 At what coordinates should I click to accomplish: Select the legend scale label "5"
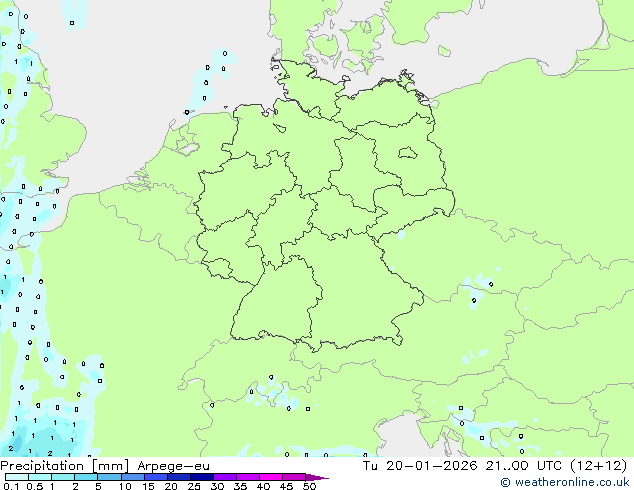[x=98, y=486]
